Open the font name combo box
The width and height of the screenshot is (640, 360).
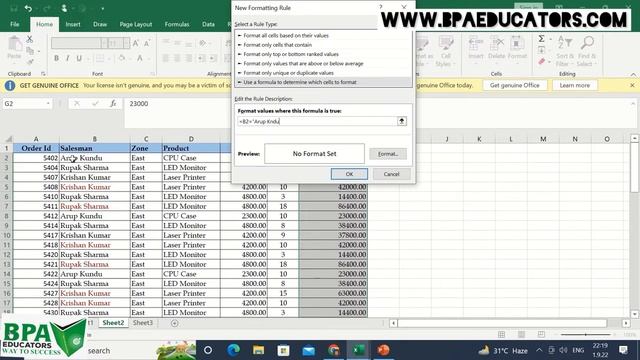(79, 43)
